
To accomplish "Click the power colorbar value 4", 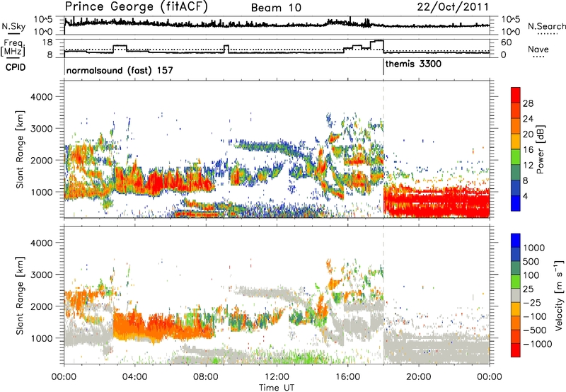I will pos(526,197).
